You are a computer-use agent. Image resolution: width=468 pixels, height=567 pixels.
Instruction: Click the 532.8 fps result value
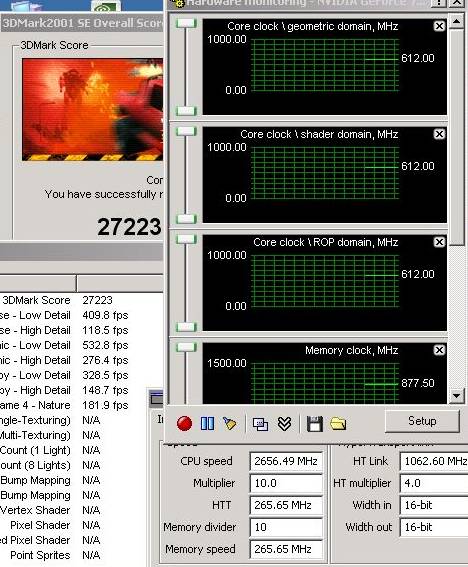click(105, 345)
